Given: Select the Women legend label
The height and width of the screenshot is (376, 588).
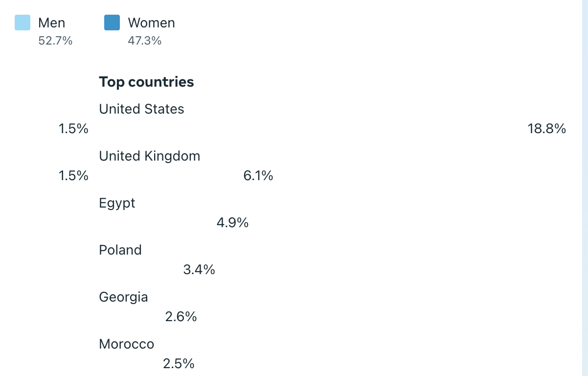Looking at the screenshot, I should [x=151, y=23].
